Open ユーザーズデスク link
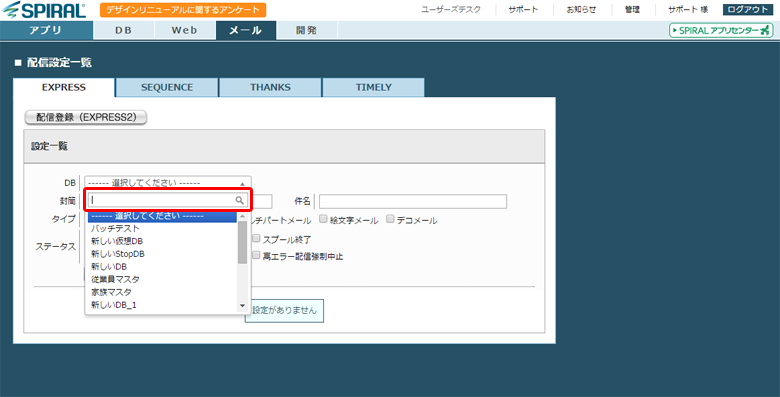This screenshot has height=397, width=780. tap(451, 9)
